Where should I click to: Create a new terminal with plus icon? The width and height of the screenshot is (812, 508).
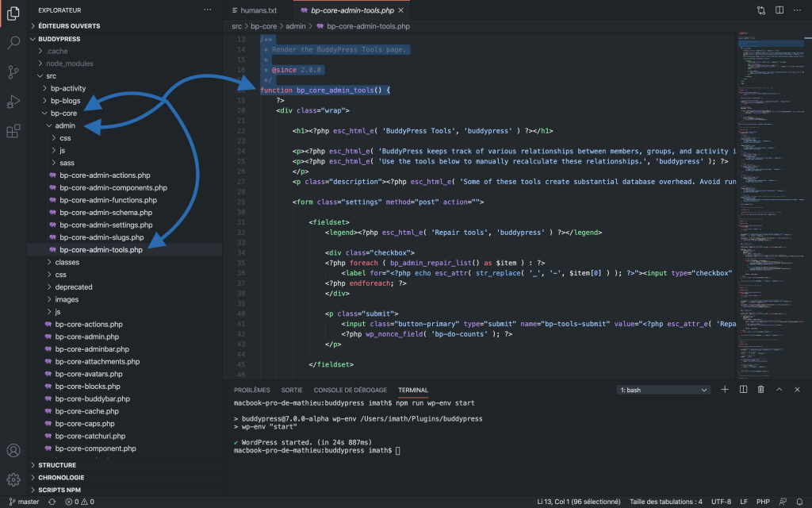coord(725,390)
